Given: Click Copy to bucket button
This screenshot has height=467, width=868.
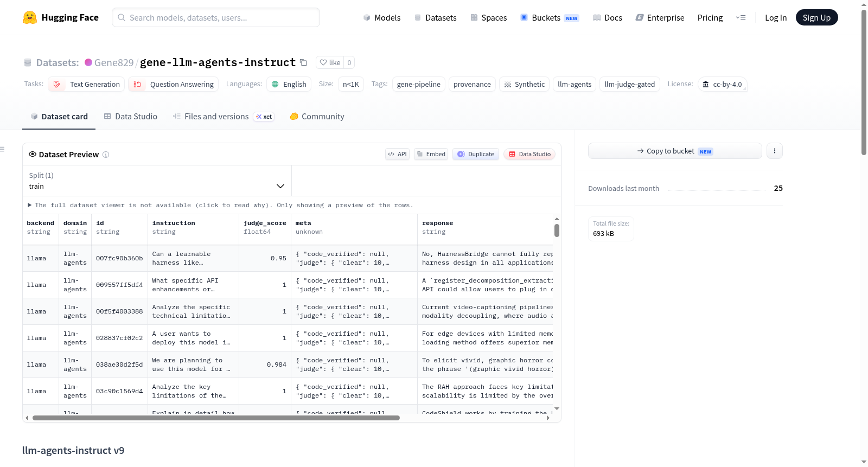Looking at the screenshot, I should coord(675,151).
